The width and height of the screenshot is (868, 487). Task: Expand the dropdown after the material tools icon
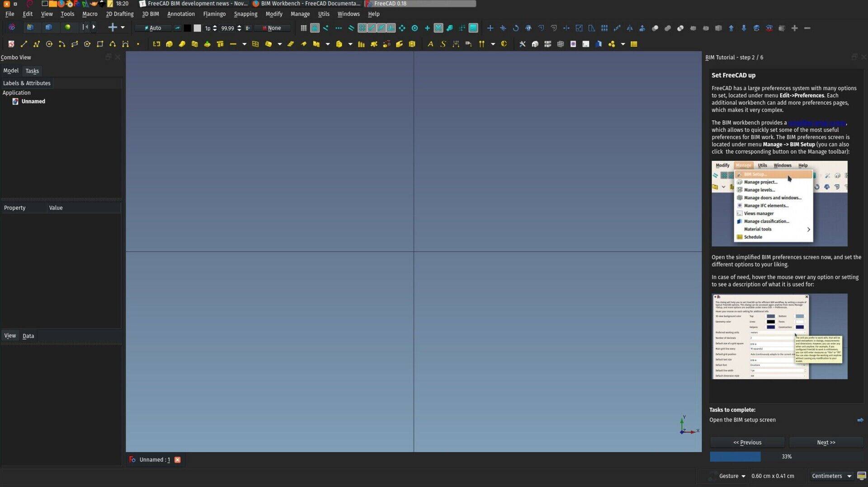tap(623, 44)
